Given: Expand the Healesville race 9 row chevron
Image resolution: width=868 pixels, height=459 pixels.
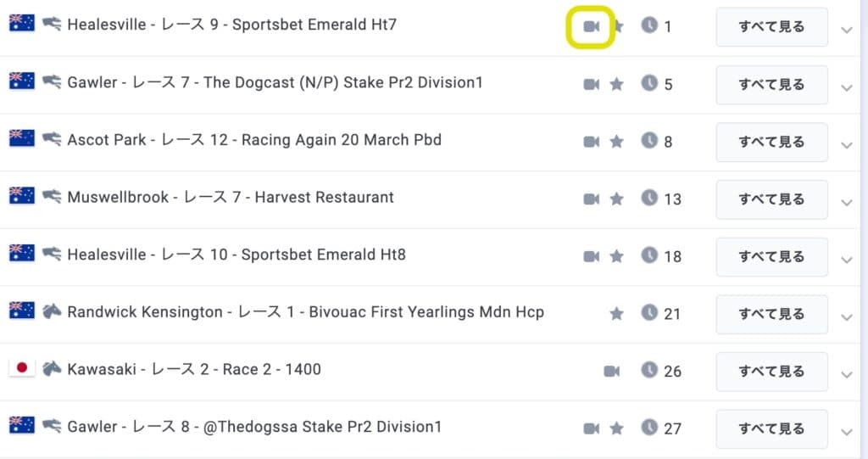Looking at the screenshot, I should 847,30.
